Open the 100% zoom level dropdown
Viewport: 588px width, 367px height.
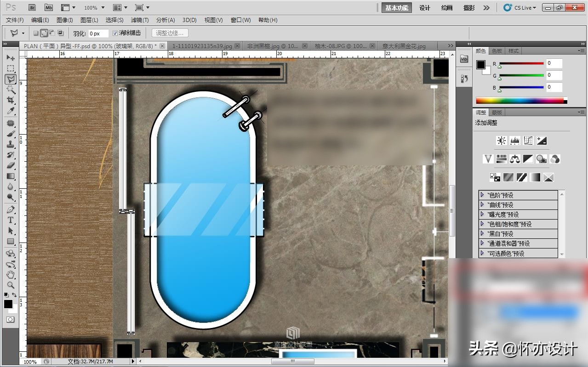pyautogui.click(x=94, y=8)
